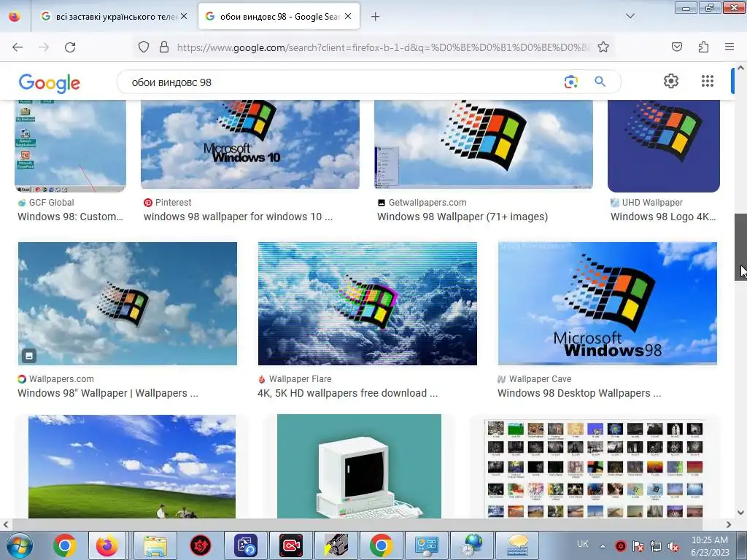Close the 'обои виндовс 98' tab
The image size is (747, 560).
[x=348, y=17]
